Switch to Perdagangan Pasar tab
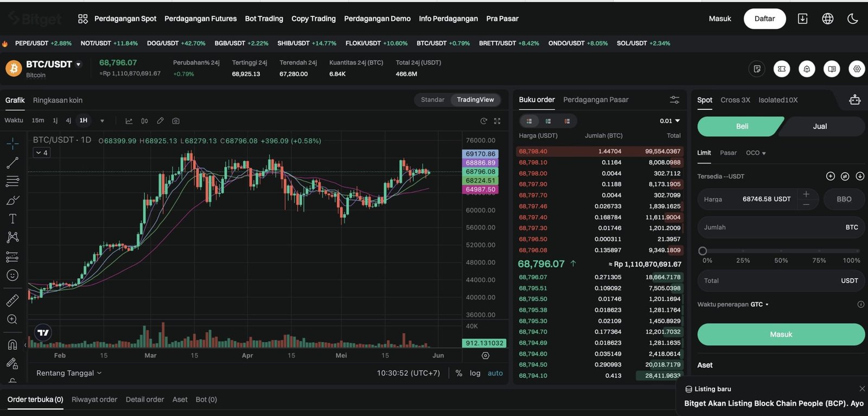 click(596, 100)
